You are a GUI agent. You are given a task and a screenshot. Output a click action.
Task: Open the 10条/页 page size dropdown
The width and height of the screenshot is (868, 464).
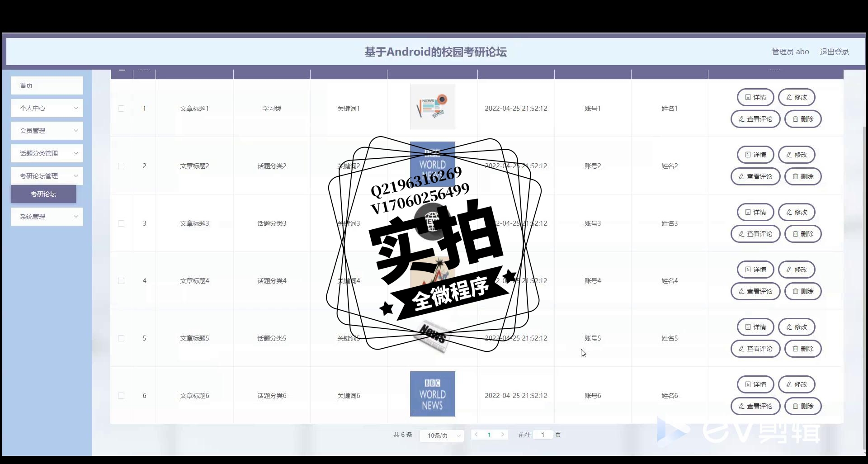(442, 436)
